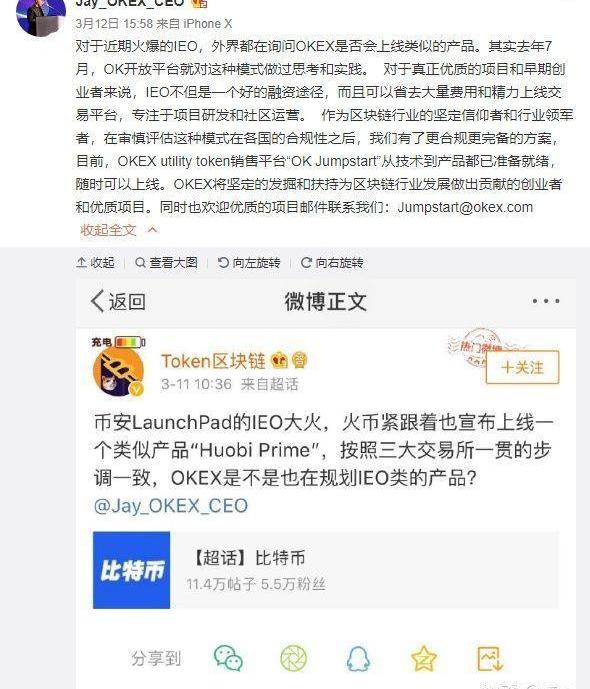Screen dimensions: 590x689
Task: Open the Token区块链 username link
Action: click(x=214, y=361)
